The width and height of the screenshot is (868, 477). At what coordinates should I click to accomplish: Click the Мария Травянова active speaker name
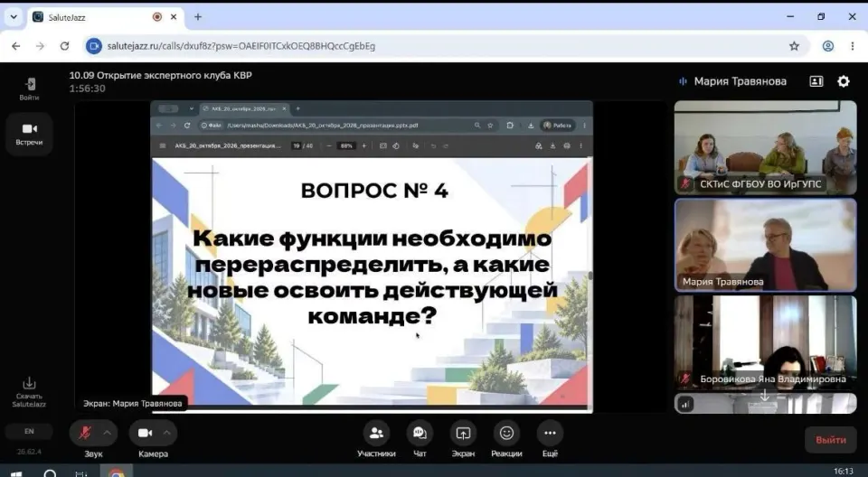741,81
